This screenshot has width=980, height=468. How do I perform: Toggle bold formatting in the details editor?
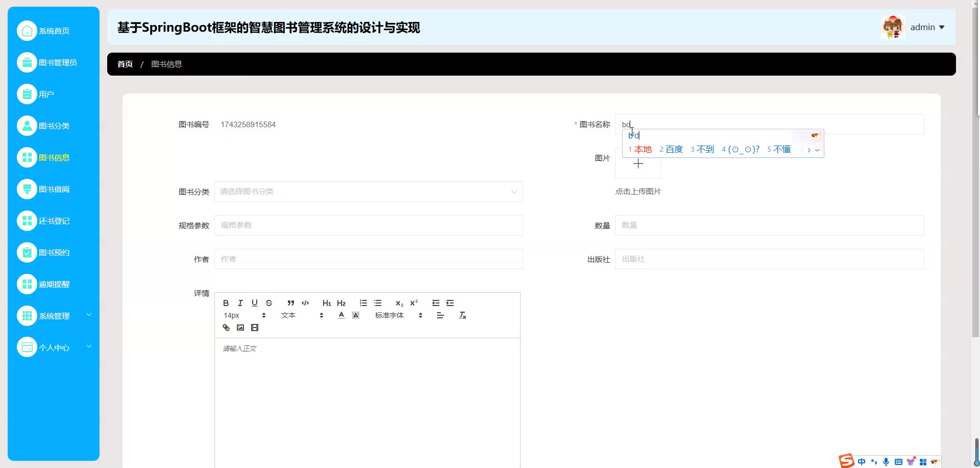point(226,303)
